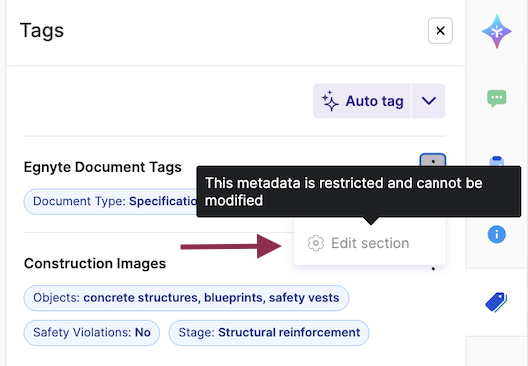Select the Document Type: Specification tag
The height and width of the screenshot is (366, 528).
tap(110, 201)
